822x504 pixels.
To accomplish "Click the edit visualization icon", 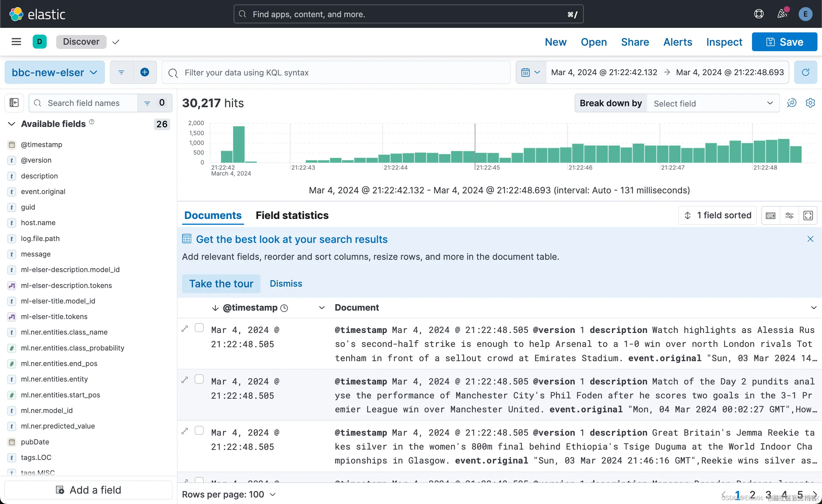I will click(791, 103).
